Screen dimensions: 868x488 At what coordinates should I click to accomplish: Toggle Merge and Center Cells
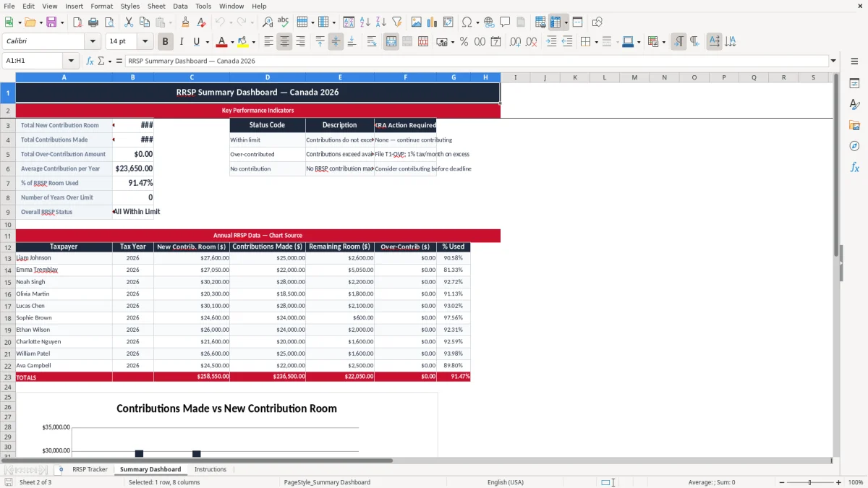click(x=391, y=41)
